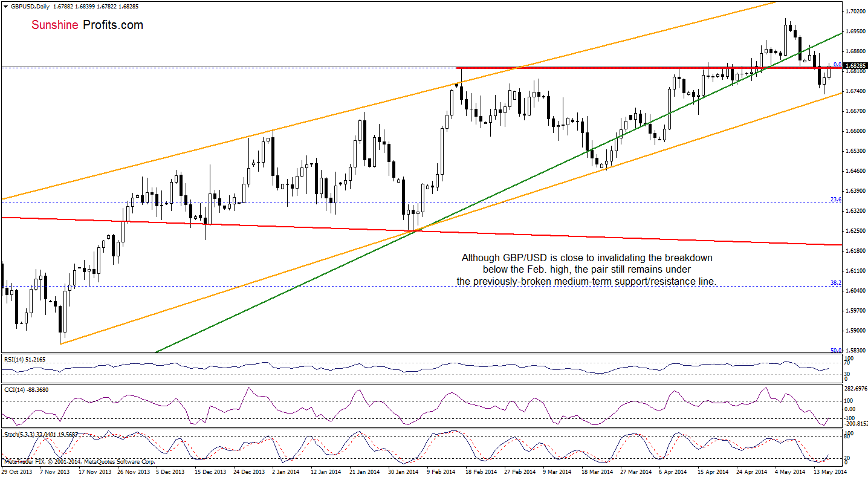The width and height of the screenshot is (868, 477).
Task: Click the 24 Dec 2013 date label
Action: pyautogui.click(x=250, y=471)
